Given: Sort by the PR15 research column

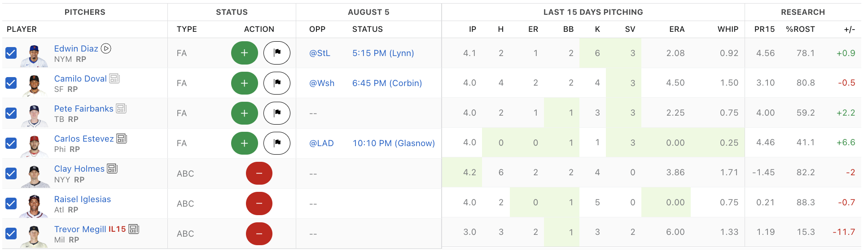Looking at the screenshot, I should tap(764, 29).
